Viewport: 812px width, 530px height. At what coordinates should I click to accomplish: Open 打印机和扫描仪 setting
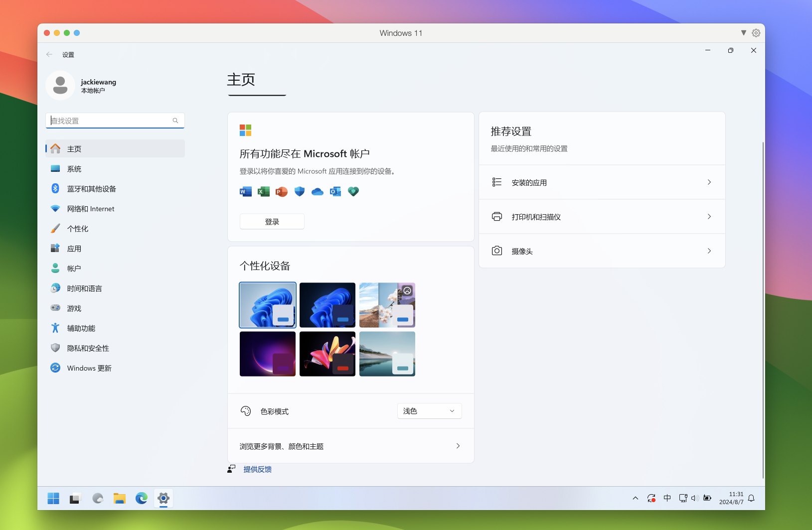(x=602, y=217)
